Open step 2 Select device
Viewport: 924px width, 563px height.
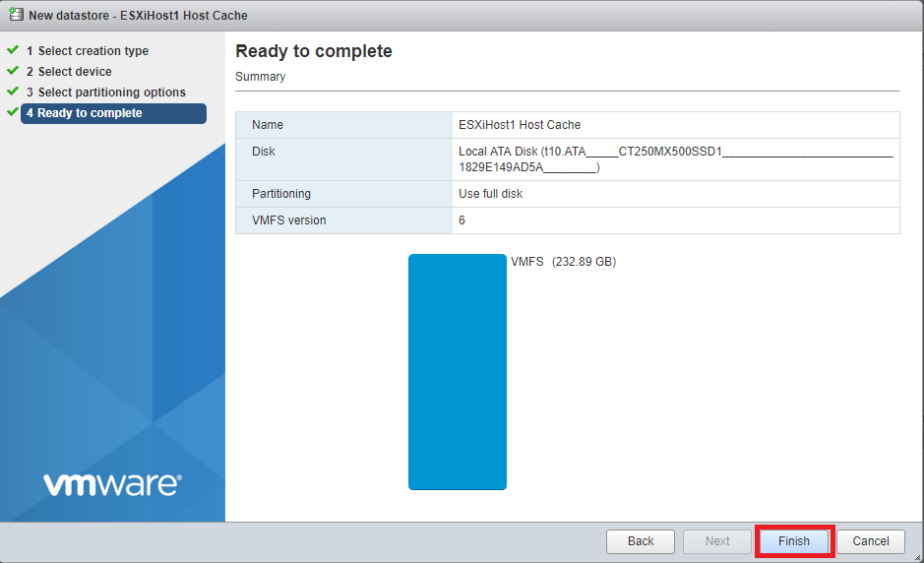point(74,72)
